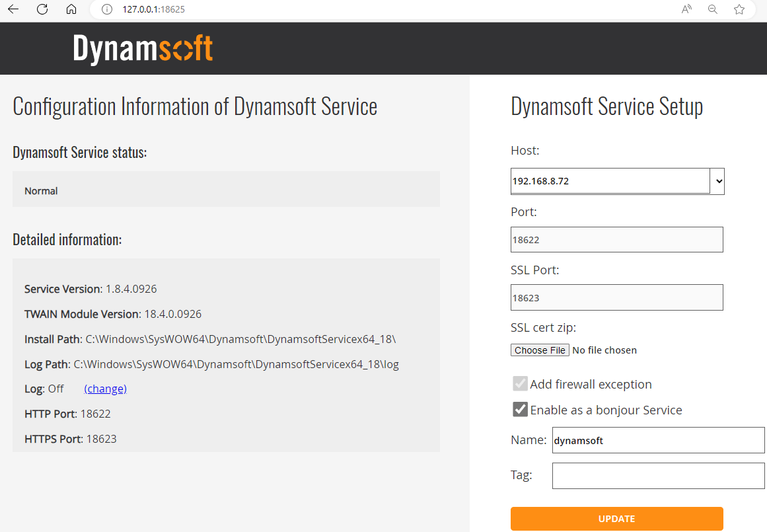The width and height of the screenshot is (767, 532).
Task: Reload the page with refresh icon
Action: click(x=42, y=9)
